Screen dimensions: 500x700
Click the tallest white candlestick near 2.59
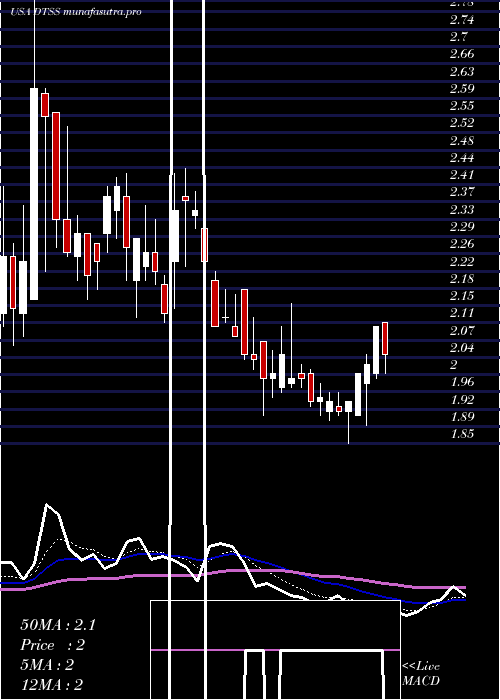pos(34,194)
